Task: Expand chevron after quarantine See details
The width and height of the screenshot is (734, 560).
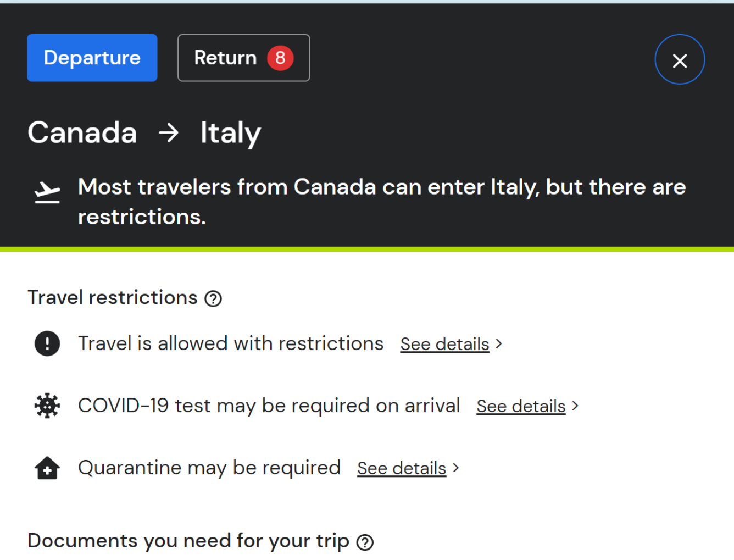Action: point(455,468)
